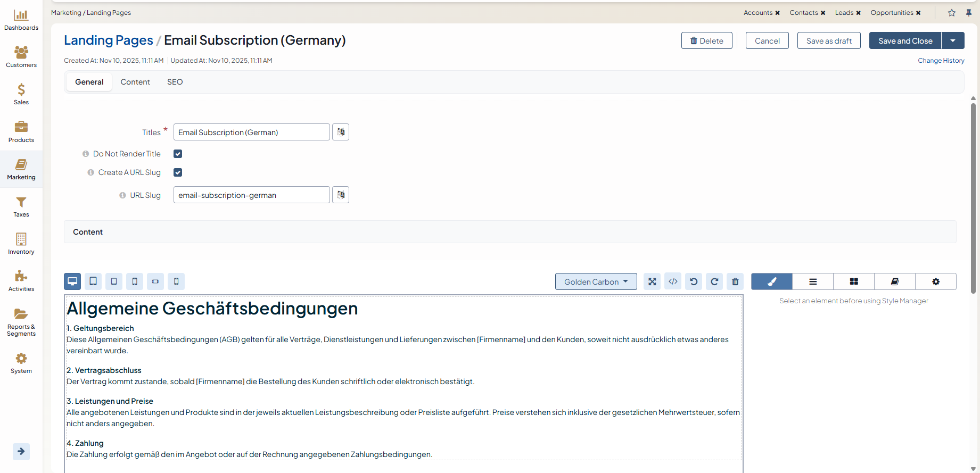Expand the sidebar with arrow button
Viewport: 980px width, 473px height.
point(21,451)
